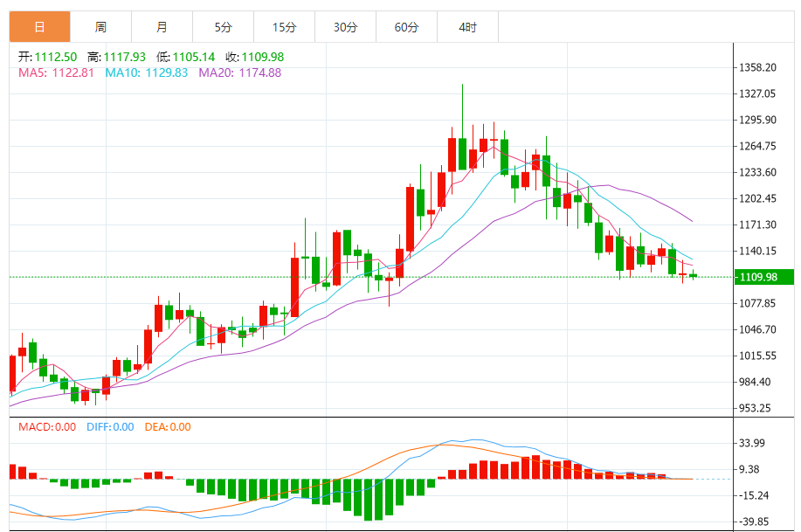
Task: Switch to the weekly 周 tab
Action: [x=100, y=26]
